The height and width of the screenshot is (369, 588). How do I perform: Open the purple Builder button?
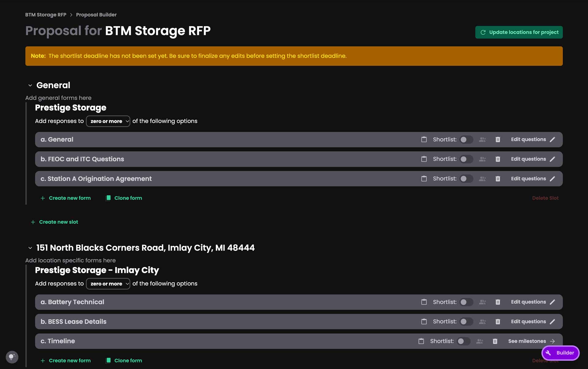560,353
